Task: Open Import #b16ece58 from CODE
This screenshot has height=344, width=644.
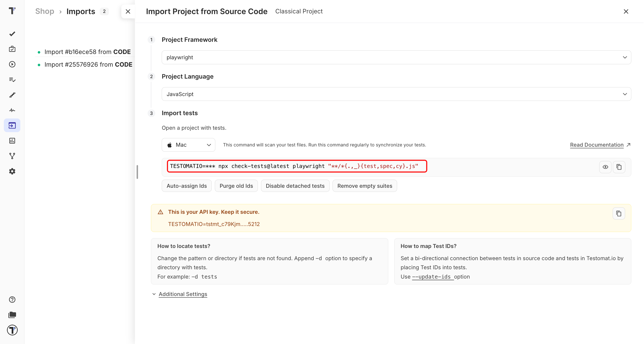Action: 88,52
